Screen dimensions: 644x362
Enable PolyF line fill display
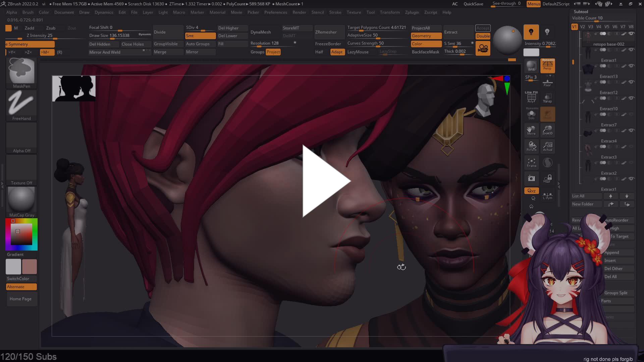tap(531, 98)
